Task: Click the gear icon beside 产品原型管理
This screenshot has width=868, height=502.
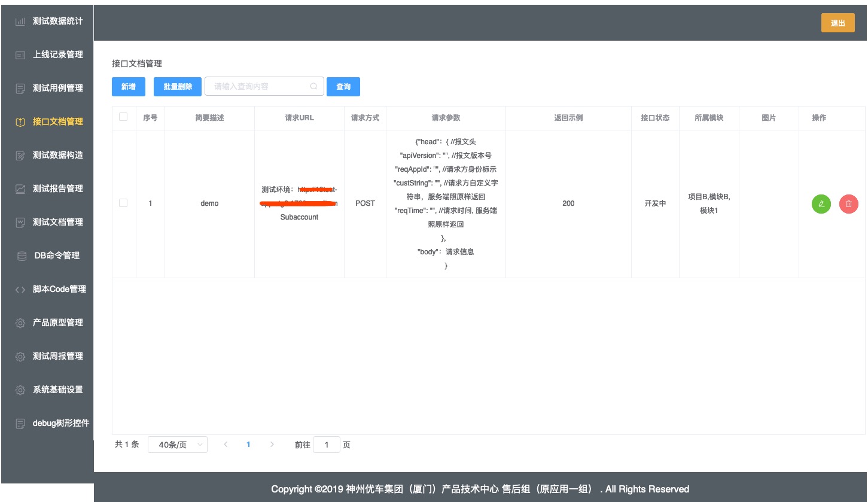Action: coord(20,323)
